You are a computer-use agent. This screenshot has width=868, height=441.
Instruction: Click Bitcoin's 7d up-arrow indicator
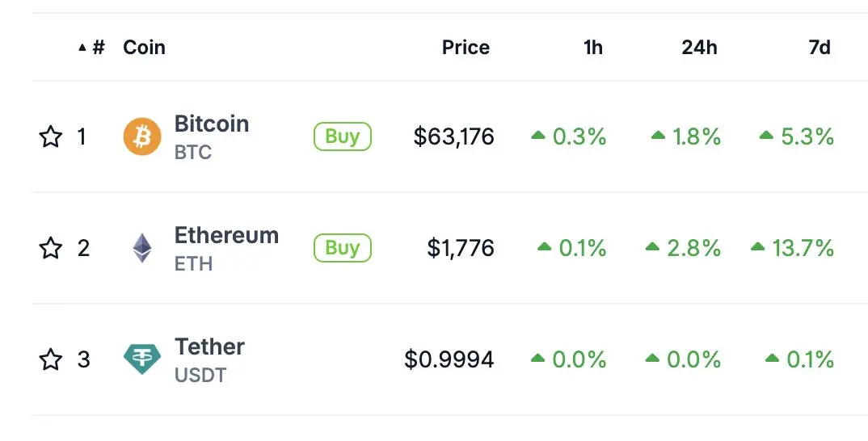(x=766, y=135)
